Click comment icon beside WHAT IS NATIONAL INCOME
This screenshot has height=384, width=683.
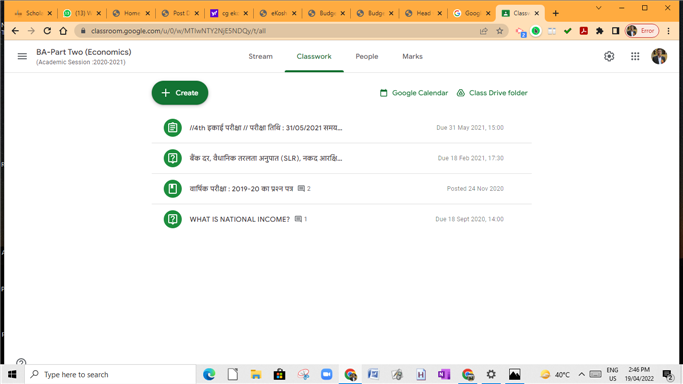298,219
